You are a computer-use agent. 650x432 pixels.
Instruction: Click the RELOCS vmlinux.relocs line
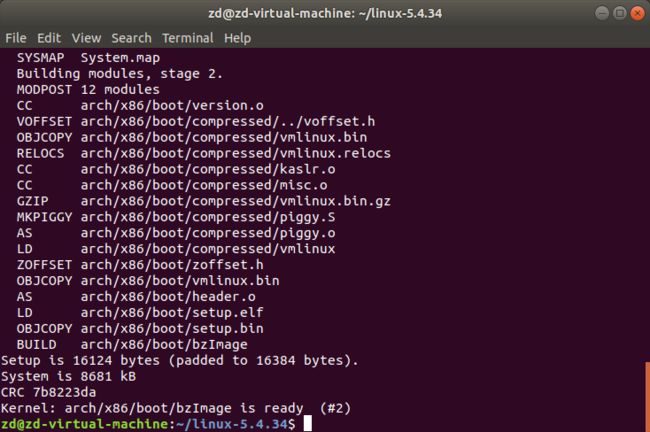pyautogui.click(x=204, y=153)
